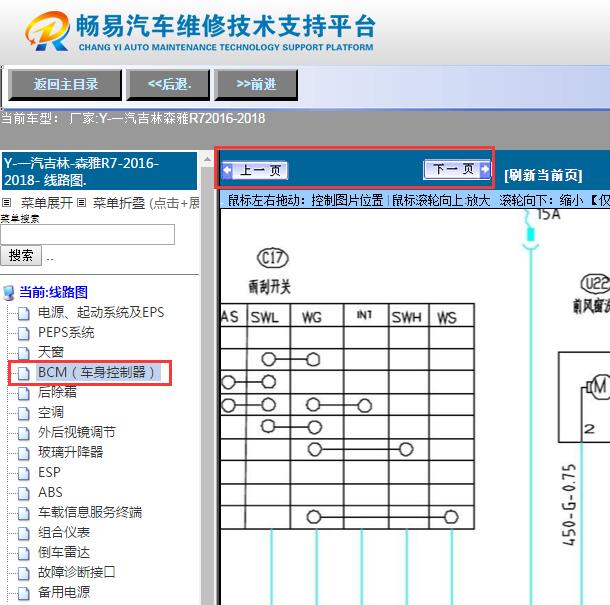Viewport: 610px width, 605px height.
Task: Click the WG column header in diagram
Action: (312, 317)
